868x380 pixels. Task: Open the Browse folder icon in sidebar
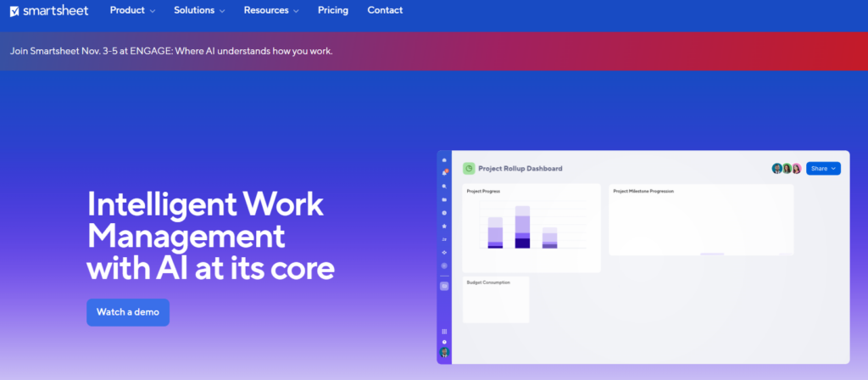click(x=444, y=199)
